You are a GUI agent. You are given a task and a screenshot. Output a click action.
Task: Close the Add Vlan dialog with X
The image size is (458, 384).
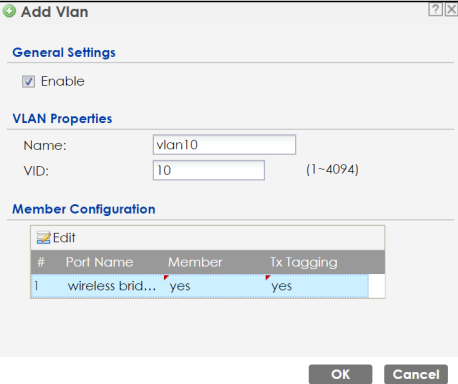(x=451, y=9)
